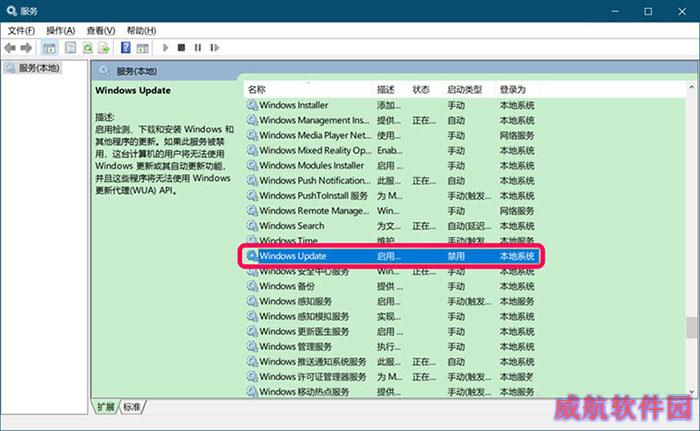Click the Back arrow toolbar icon
This screenshot has width=700, height=431.
click(10, 48)
